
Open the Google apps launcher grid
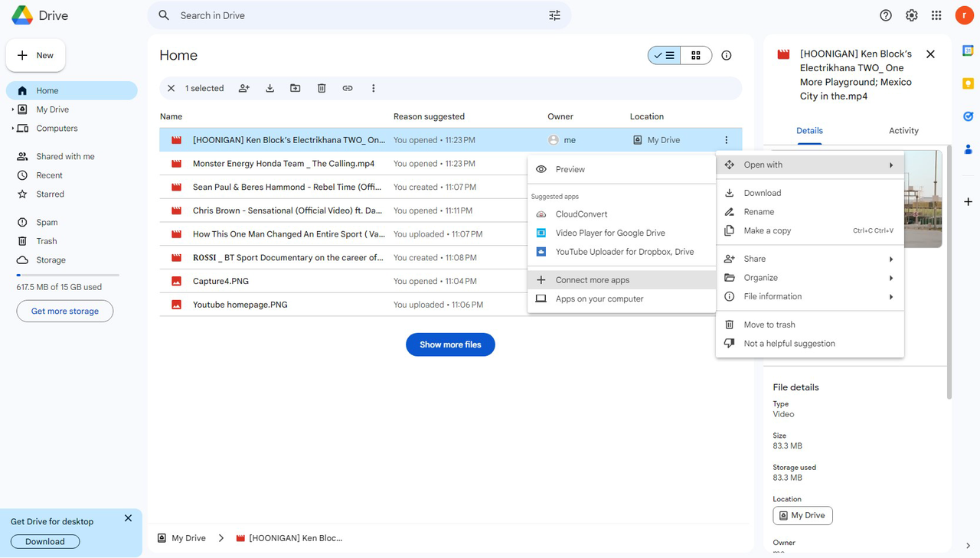point(936,15)
